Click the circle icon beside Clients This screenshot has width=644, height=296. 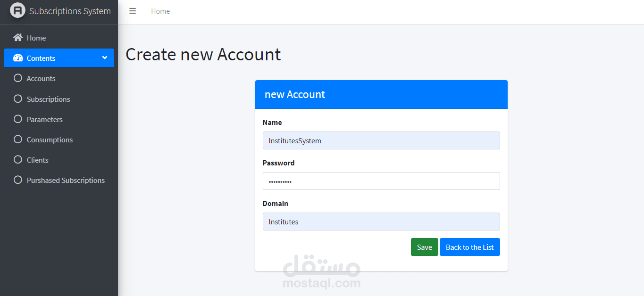[x=18, y=160]
